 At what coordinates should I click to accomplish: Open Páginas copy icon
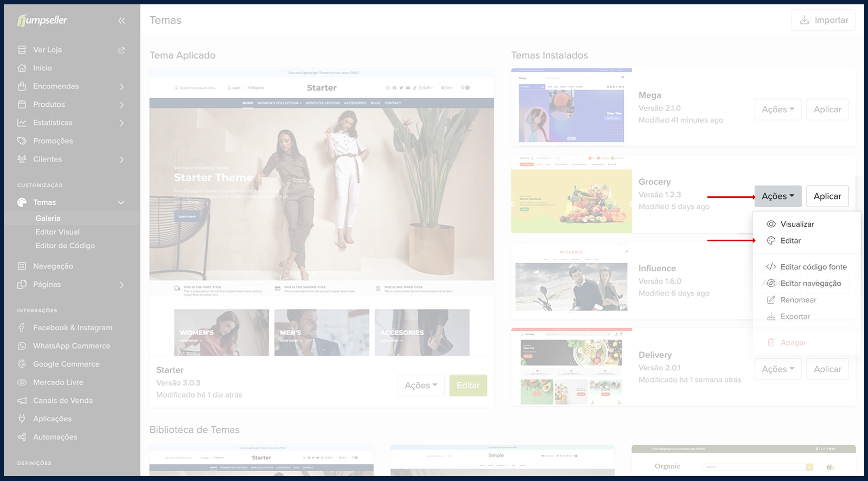(x=22, y=284)
